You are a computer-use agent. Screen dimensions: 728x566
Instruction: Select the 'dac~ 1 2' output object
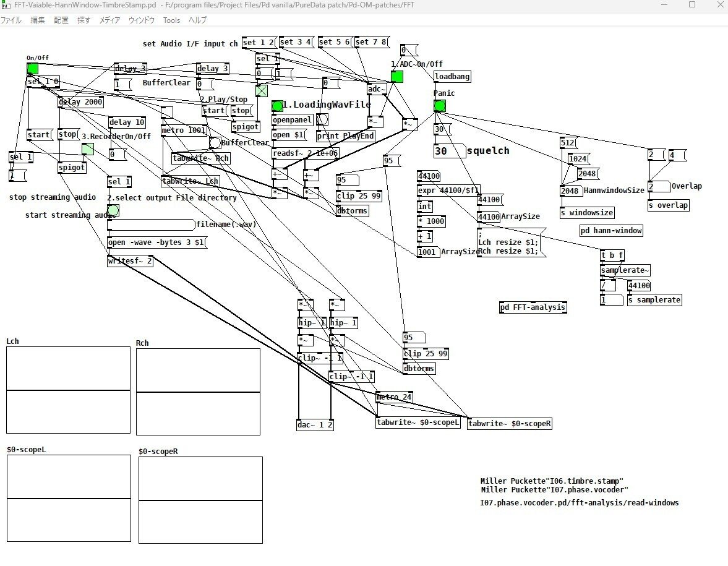(x=315, y=425)
